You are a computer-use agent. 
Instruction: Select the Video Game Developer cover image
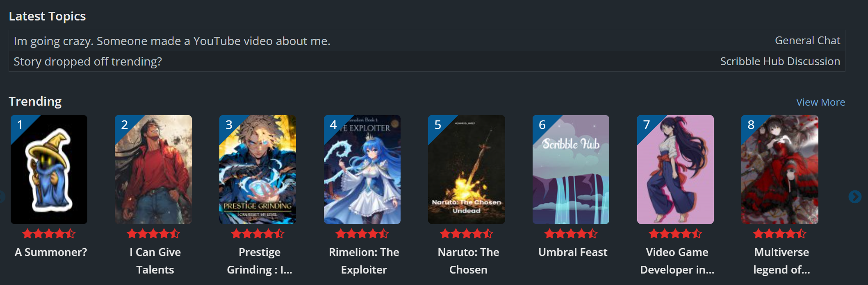click(675, 170)
